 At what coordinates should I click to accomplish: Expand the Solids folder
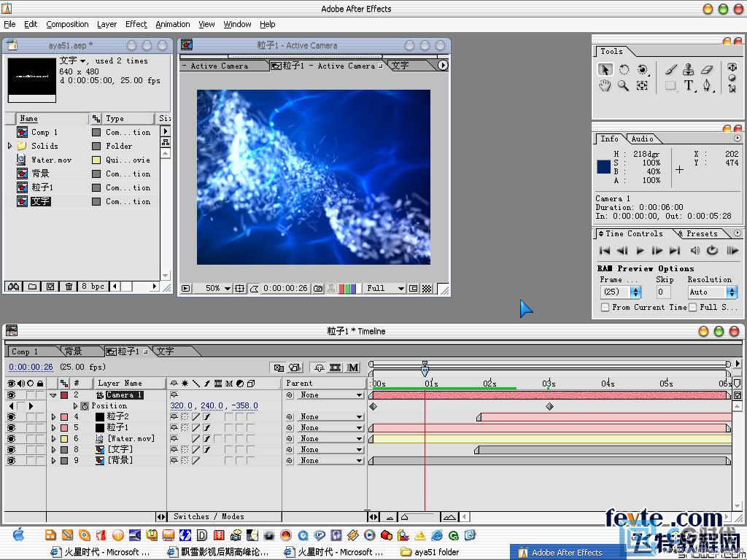pyautogui.click(x=10, y=146)
